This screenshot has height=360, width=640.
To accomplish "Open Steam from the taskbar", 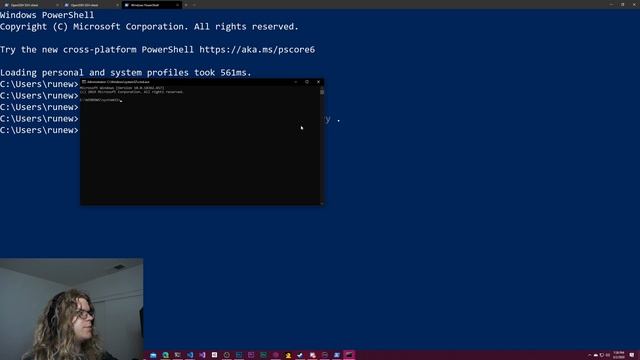I will click(x=300, y=355).
